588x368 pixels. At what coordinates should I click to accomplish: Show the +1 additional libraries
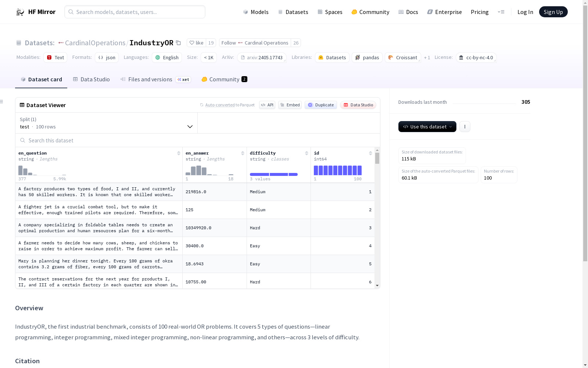[x=427, y=57]
